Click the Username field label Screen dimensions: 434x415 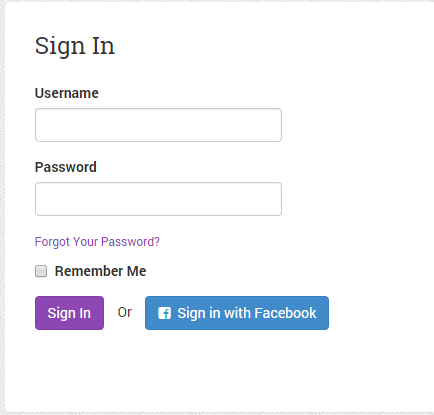pos(67,93)
